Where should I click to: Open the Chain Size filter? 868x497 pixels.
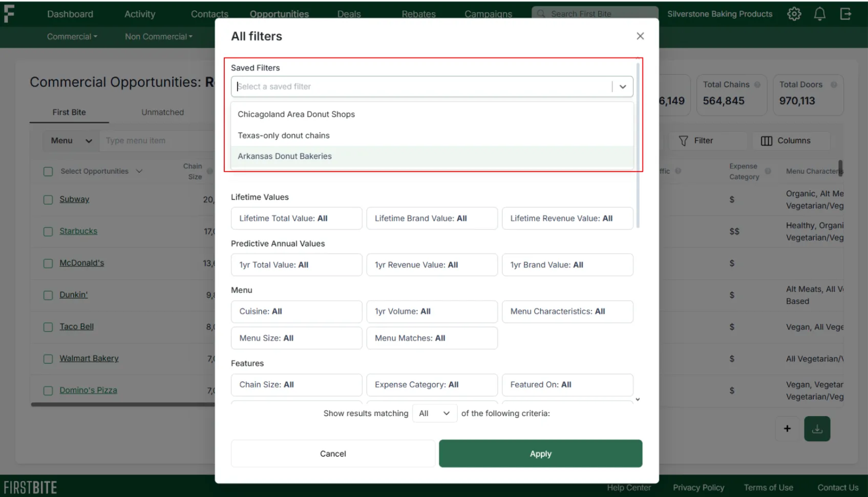click(297, 385)
